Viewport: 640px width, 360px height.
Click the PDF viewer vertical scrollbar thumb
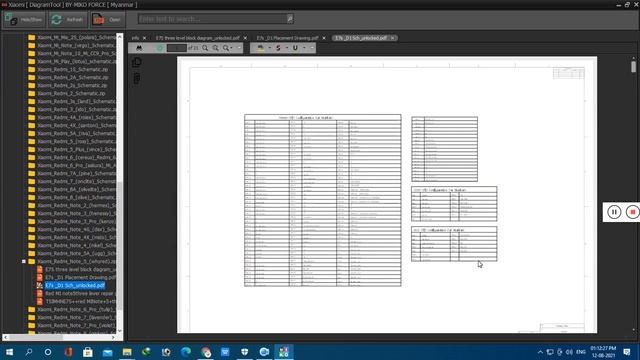coord(633,67)
